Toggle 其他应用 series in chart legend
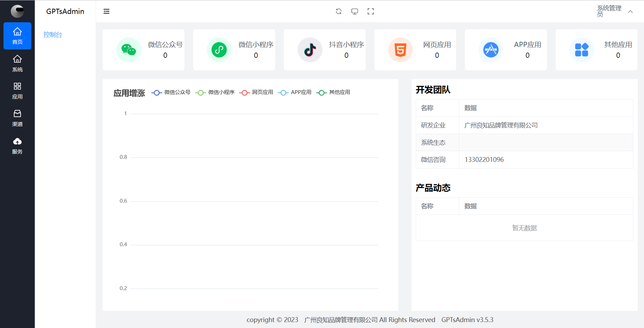Screen dimensions: 644x328 tap(333, 92)
